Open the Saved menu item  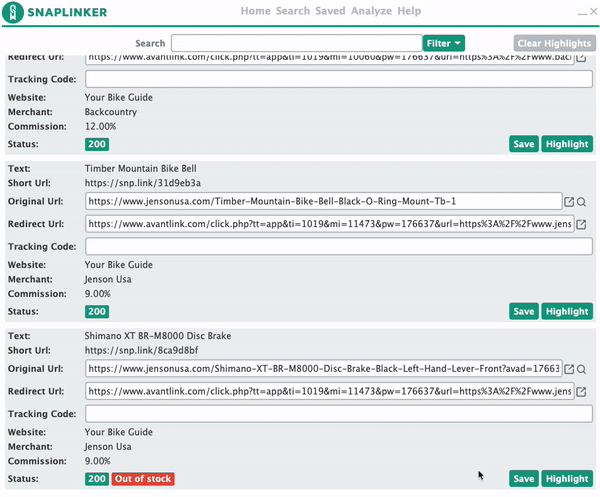pos(330,11)
